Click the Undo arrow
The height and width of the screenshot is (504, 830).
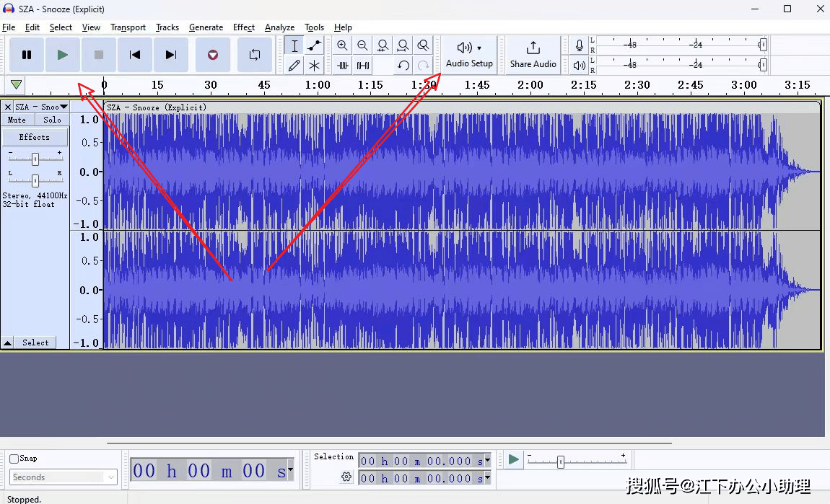click(x=403, y=66)
